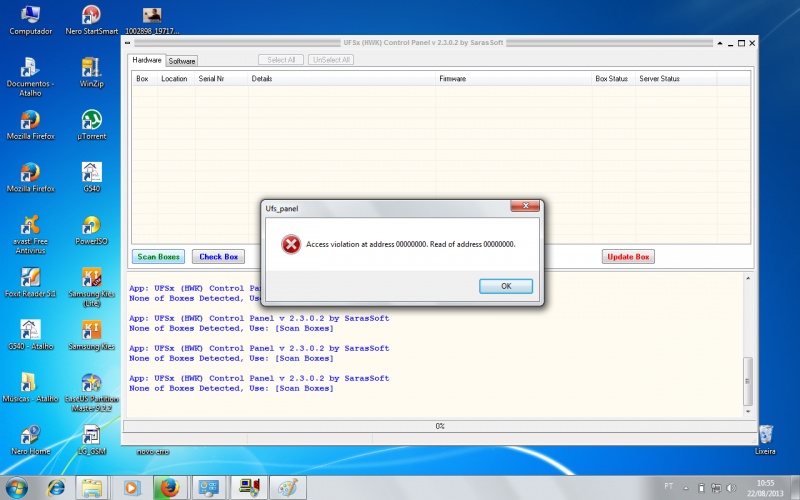This screenshot has height=500, width=800.
Task: Click OK in the Ufs_panel error dialog
Action: point(505,286)
